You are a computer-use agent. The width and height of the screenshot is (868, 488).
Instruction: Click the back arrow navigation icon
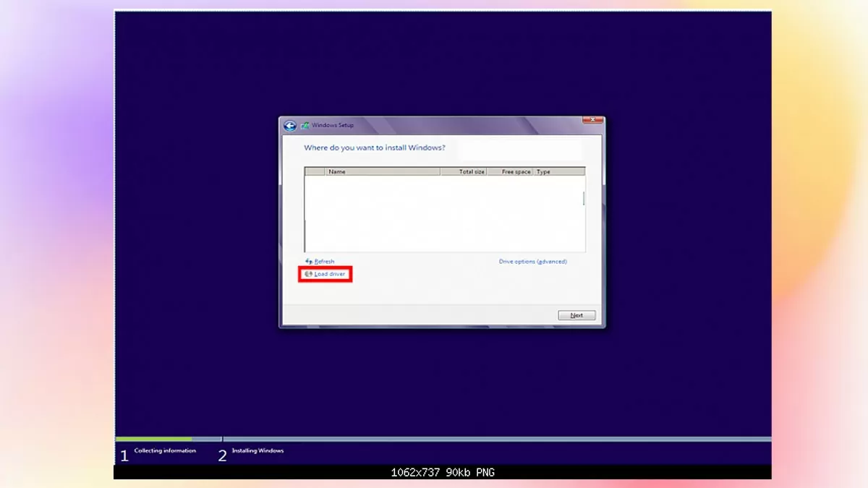coord(291,124)
